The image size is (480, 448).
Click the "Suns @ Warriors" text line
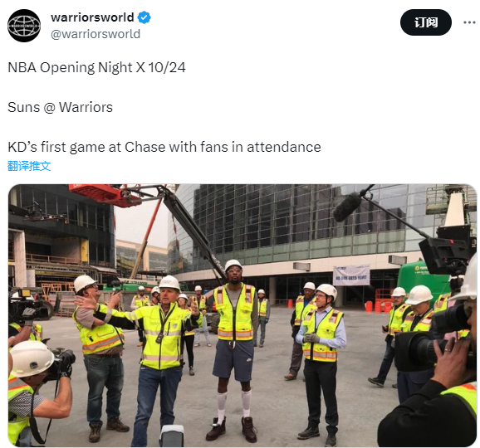pos(60,107)
